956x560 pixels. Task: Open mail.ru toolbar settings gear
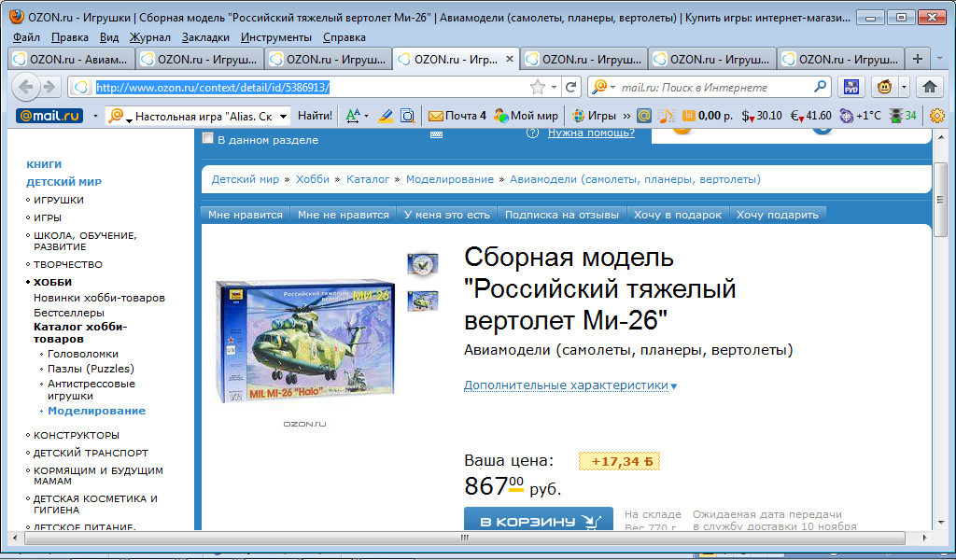[937, 115]
